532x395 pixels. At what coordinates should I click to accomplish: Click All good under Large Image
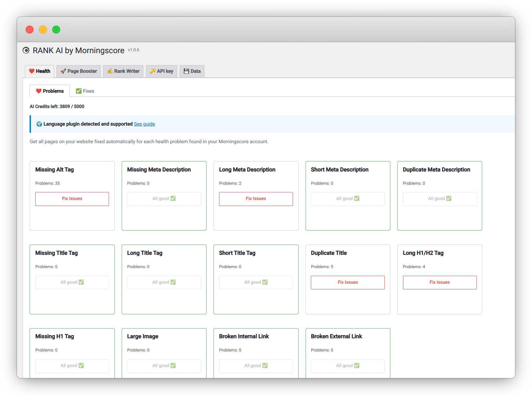164,366
